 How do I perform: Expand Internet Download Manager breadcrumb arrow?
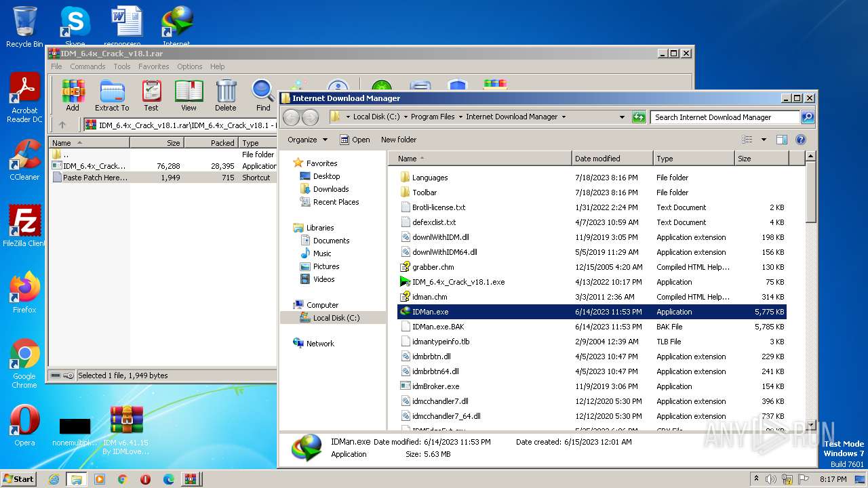[x=563, y=117]
